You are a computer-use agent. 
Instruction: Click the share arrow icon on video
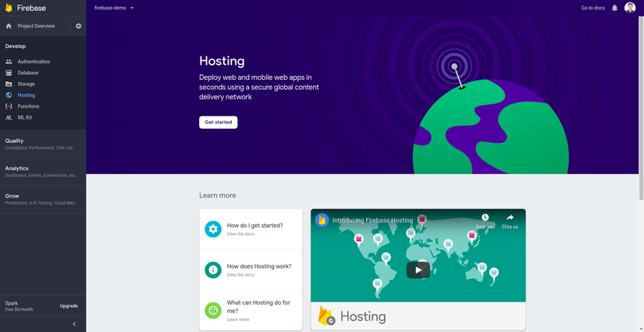pos(510,217)
